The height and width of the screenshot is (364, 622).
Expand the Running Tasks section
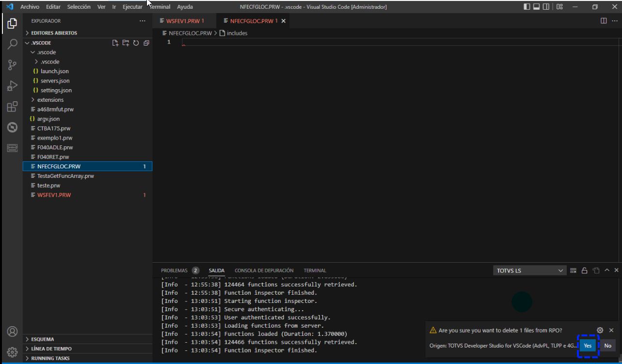pyautogui.click(x=88, y=358)
